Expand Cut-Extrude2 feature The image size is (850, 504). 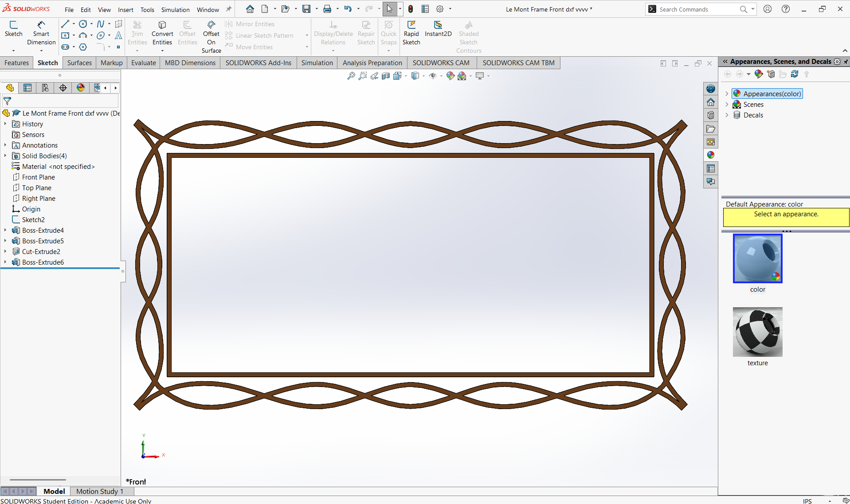point(5,251)
